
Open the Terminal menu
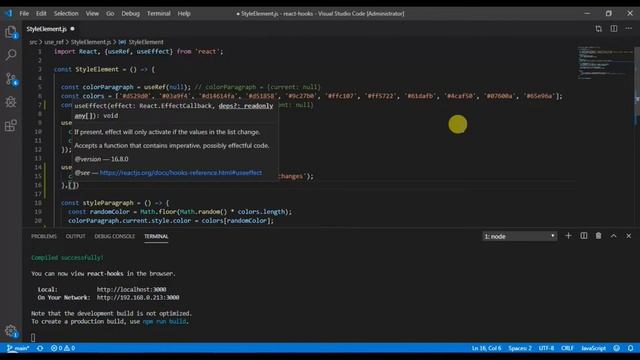point(159,13)
